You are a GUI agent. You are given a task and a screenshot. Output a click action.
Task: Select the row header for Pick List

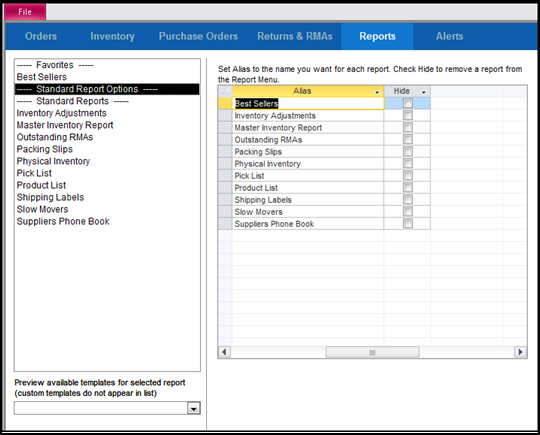225,176
